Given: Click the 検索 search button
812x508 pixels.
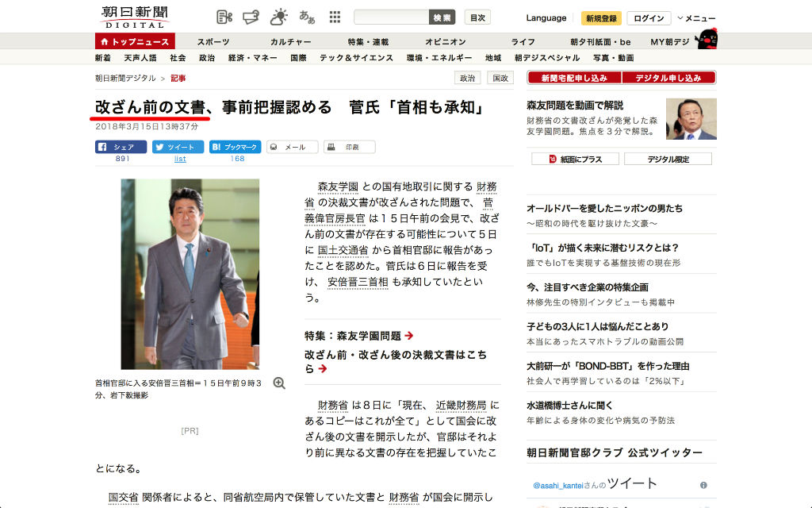Looking at the screenshot, I should coord(442,17).
